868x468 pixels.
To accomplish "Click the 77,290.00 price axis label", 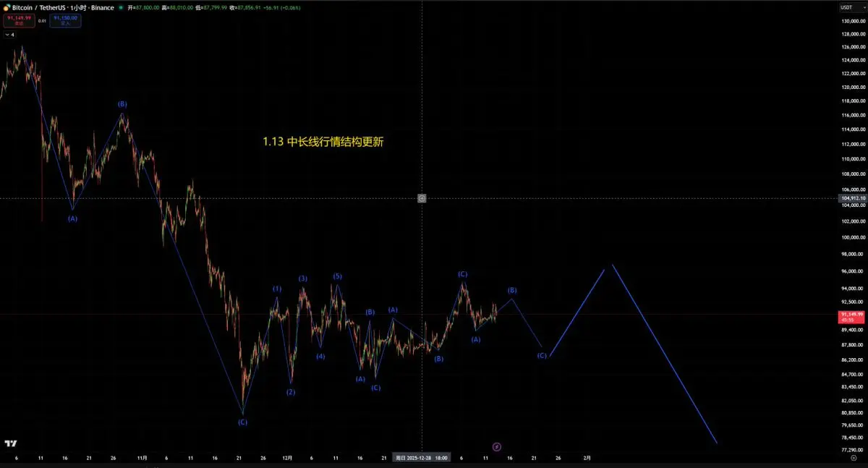I will [x=854, y=450].
